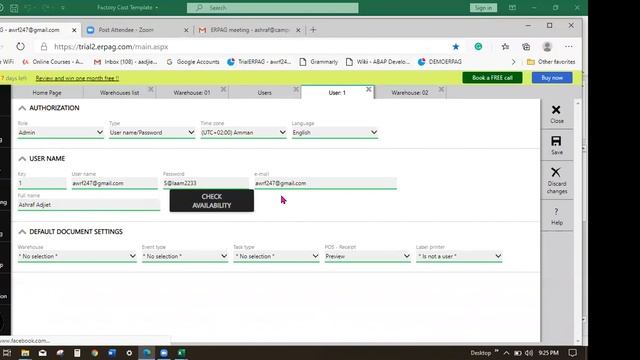Switch to the Warehouses list tab
This screenshot has width=640, height=360.
119,93
